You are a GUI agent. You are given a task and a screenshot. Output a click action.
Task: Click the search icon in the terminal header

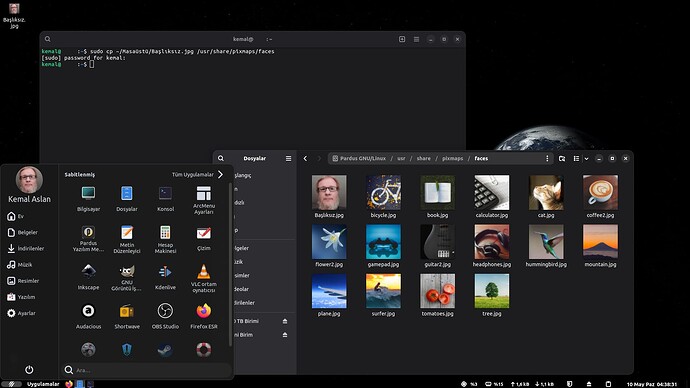[48, 39]
